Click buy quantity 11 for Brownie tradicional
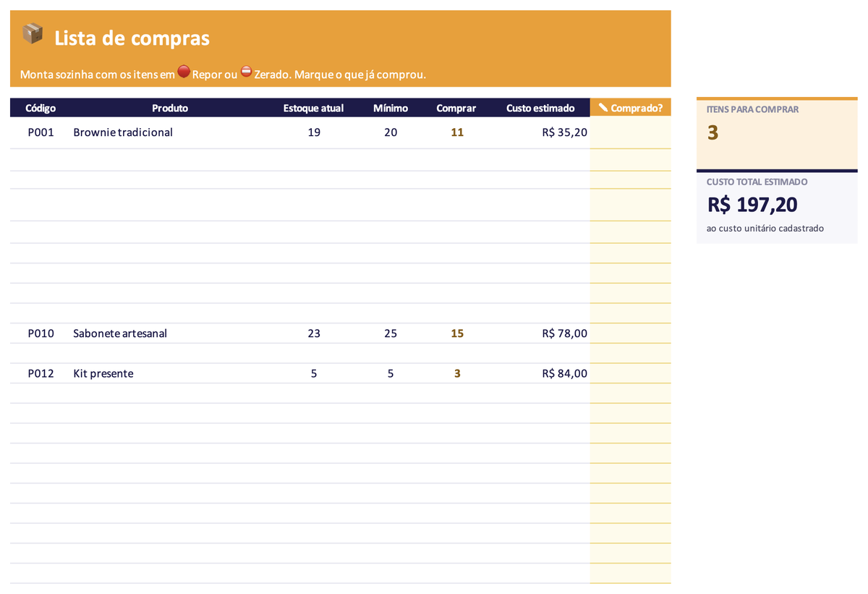This screenshot has height=594, width=868. 457,132
